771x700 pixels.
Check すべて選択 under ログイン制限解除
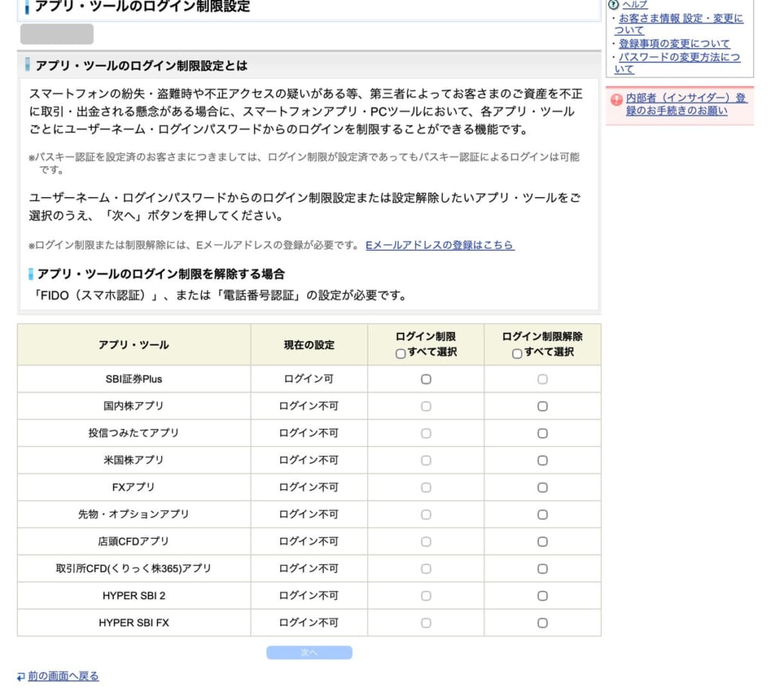point(517,354)
